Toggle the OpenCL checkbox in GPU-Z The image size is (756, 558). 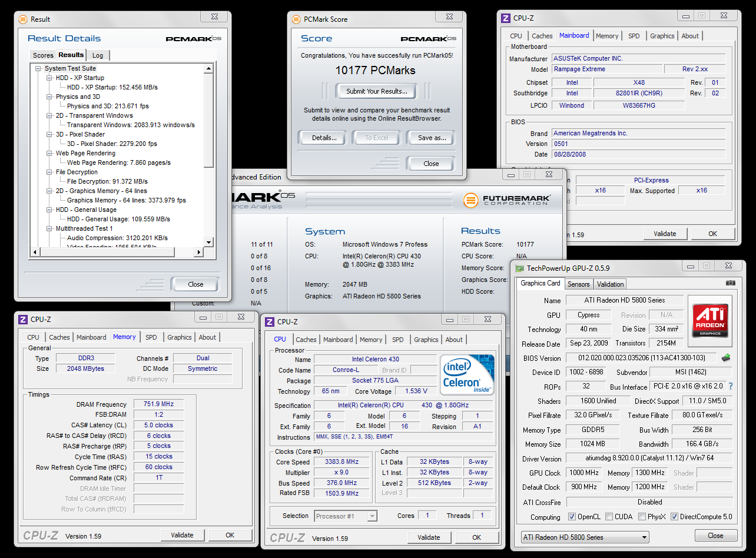[572, 517]
